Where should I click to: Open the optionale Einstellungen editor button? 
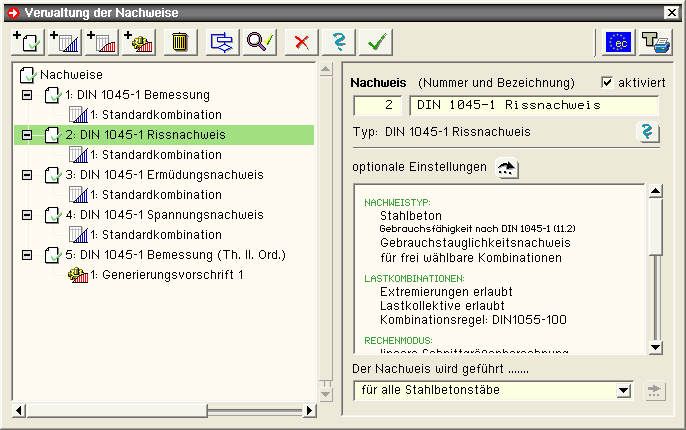pos(508,167)
